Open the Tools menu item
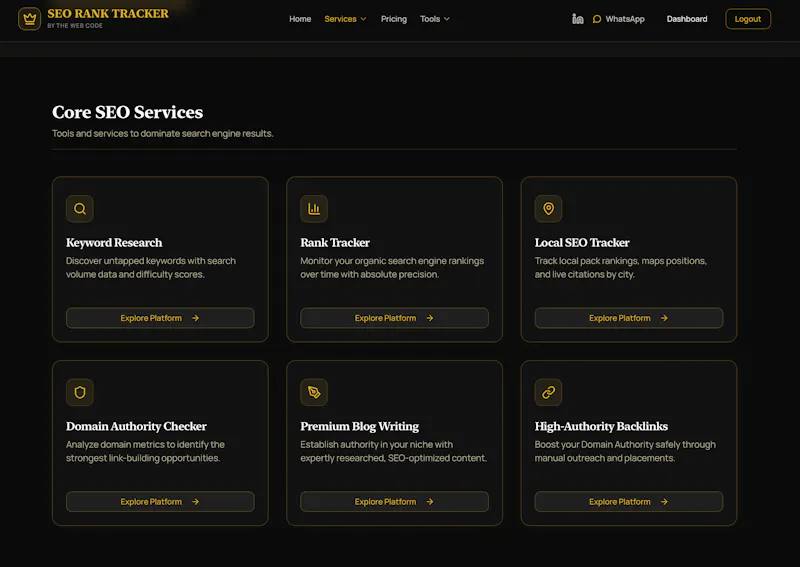Screen dimensions: 800x567 click(430, 19)
